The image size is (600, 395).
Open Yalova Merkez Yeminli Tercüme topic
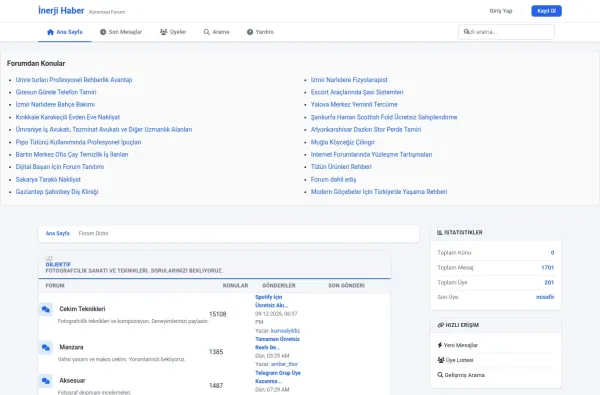click(354, 104)
